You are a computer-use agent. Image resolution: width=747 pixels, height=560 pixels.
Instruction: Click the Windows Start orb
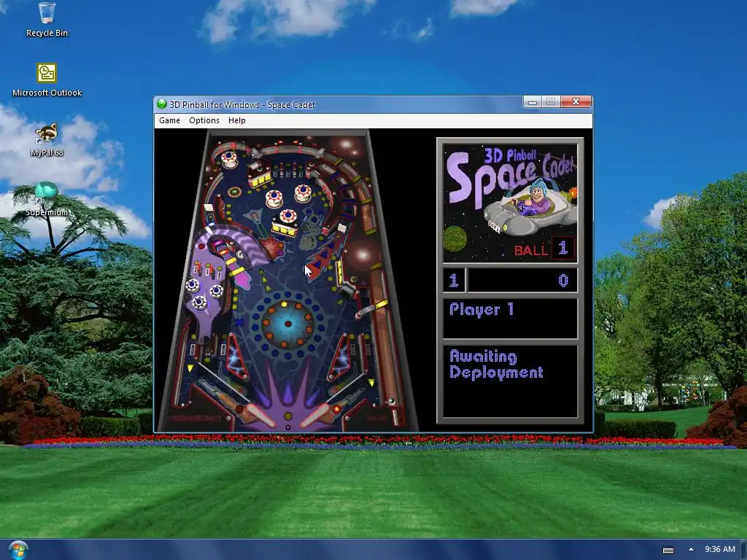pyautogui.click(x=18, y=550)
